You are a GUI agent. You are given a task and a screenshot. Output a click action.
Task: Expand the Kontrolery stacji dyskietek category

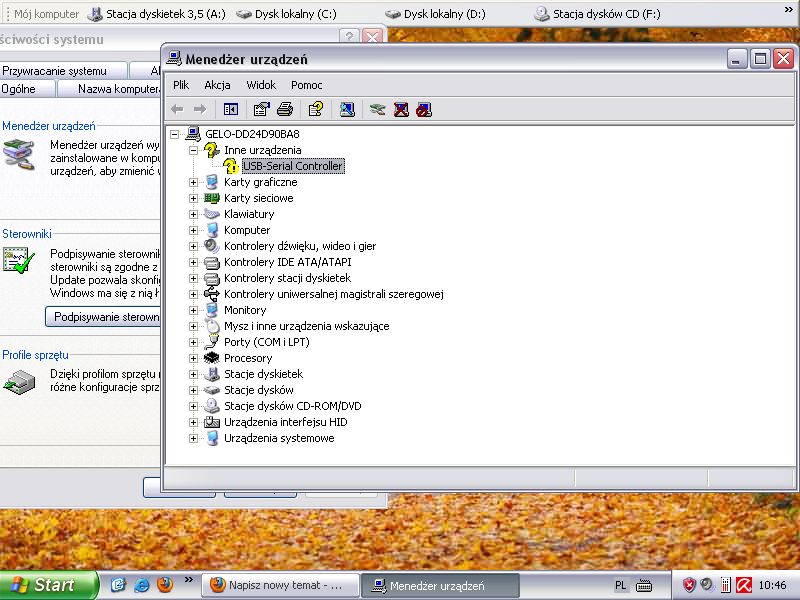point(193,278)
